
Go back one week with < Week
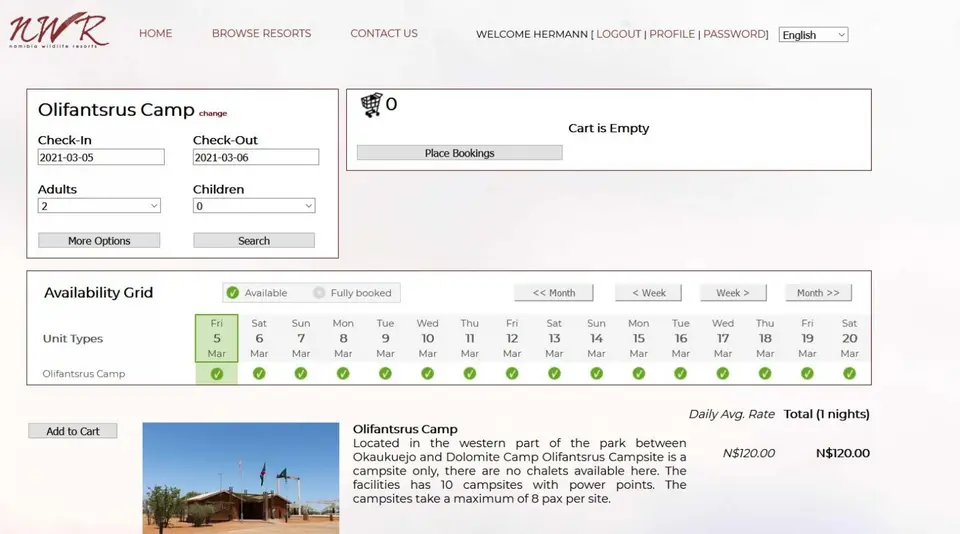[x=648, y=293]
